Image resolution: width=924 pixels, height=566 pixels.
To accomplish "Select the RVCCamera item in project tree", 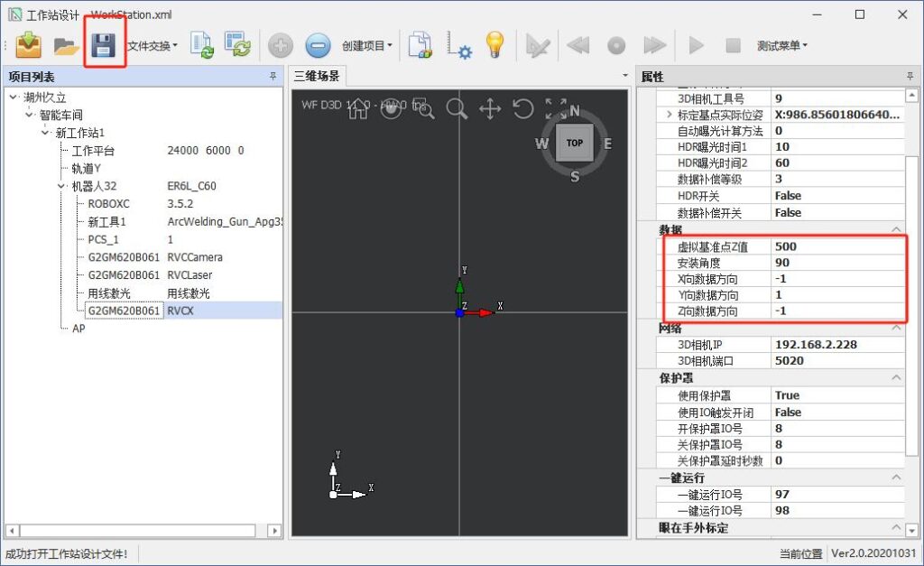I will (x=195, y=257).
